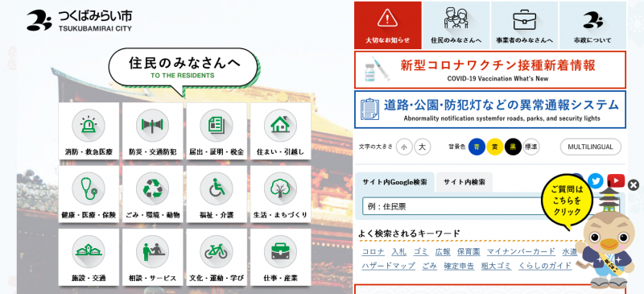The height and width of the screenshot is (294, 644).
Task: Reset background color to 標準
Action: click(531, 147)
